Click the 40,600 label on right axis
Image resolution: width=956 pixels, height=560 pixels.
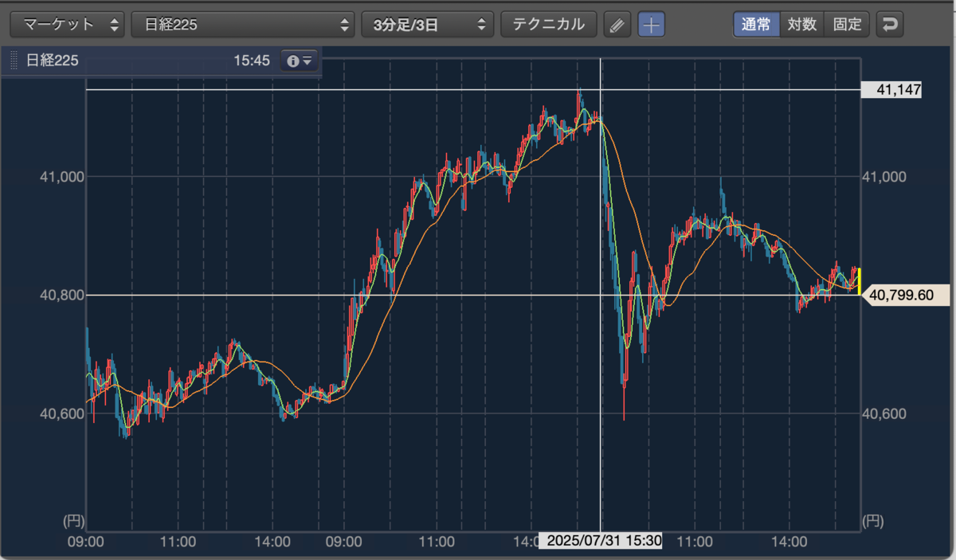point(884,413)
